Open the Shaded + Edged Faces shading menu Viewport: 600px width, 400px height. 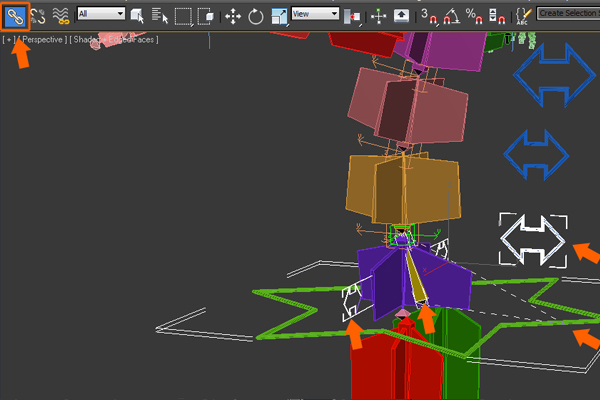tap(114, 39)
